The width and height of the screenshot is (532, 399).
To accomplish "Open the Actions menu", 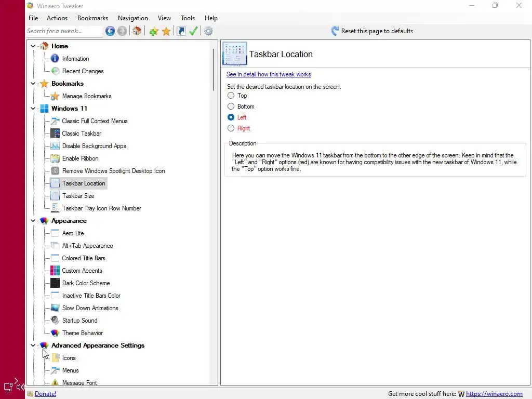I will pyautogui.click(x=57, y=18).
